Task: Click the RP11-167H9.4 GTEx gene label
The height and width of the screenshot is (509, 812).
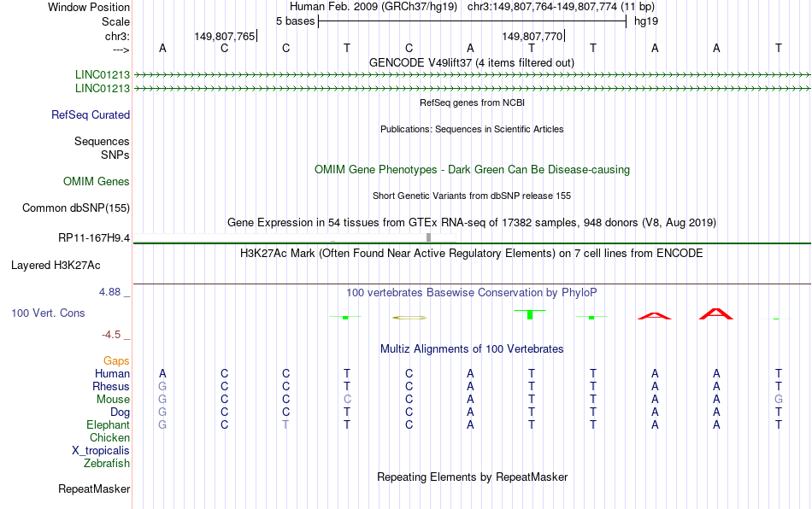Action: click(x=94, y=238)
